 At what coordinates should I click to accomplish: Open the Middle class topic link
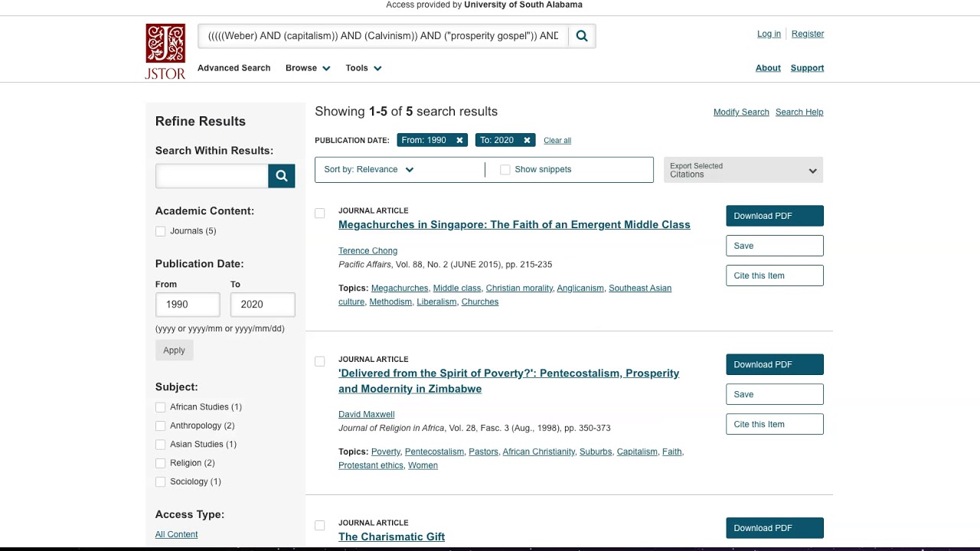[457, 289]
